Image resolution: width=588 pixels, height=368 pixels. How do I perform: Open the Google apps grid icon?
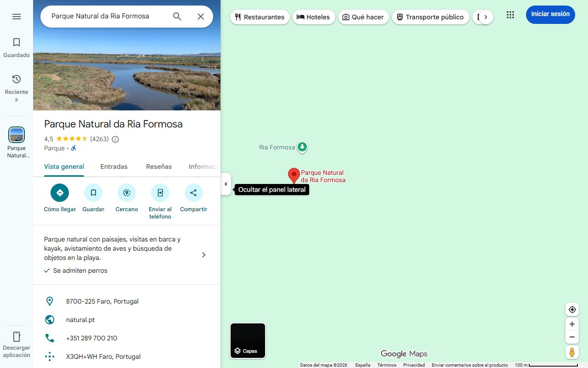pos(510,15)
